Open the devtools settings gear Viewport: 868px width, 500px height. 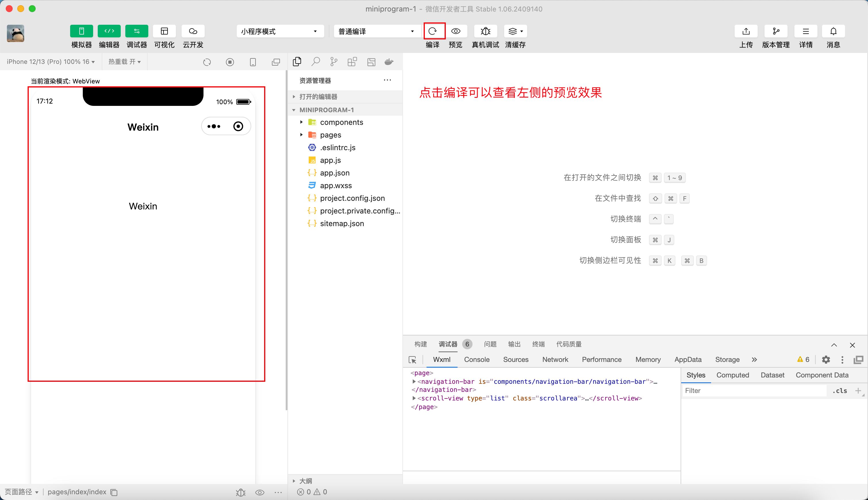pos(826,360)
